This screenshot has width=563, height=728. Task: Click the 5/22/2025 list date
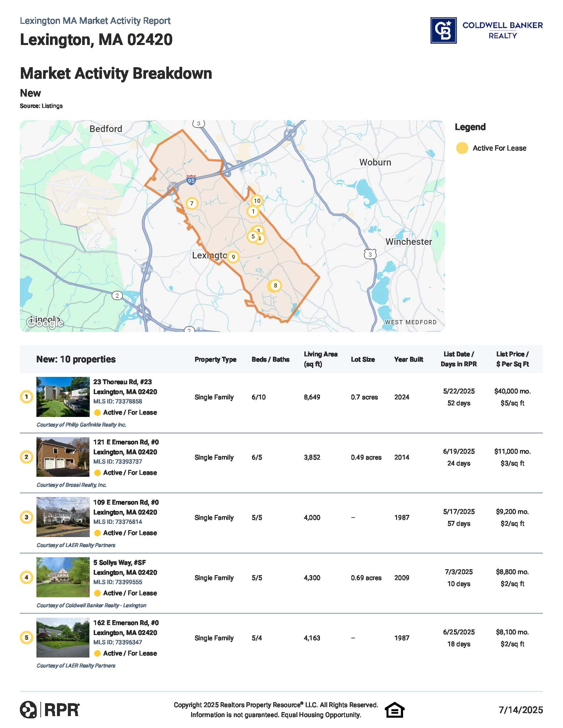[x=459, y=391]
